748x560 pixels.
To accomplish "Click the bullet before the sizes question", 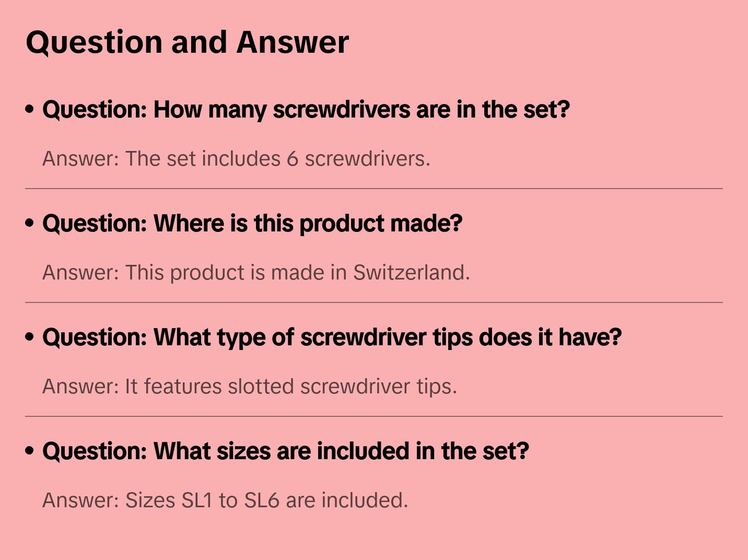I will pyautogui.click(x=30, y=451).
